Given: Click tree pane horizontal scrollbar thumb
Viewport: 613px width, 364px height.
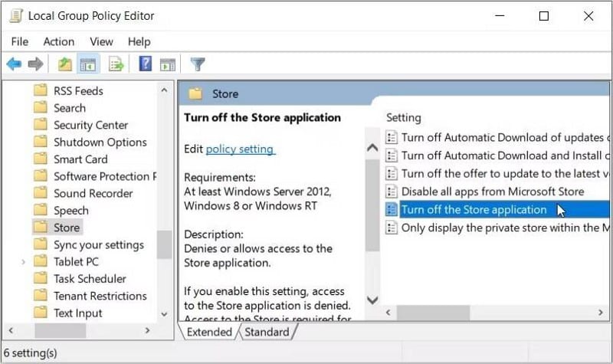Looking at the screenshot, I should pos(61,330).
